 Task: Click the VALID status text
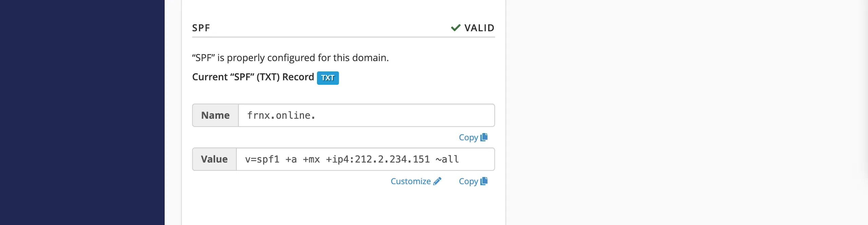pos(479,28)
